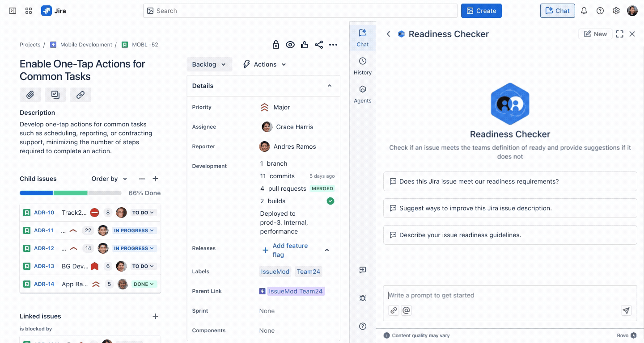This screenshot has height=343, width=644.
Task: Click the thumbs-up vote icon
Action: point(305,45)
